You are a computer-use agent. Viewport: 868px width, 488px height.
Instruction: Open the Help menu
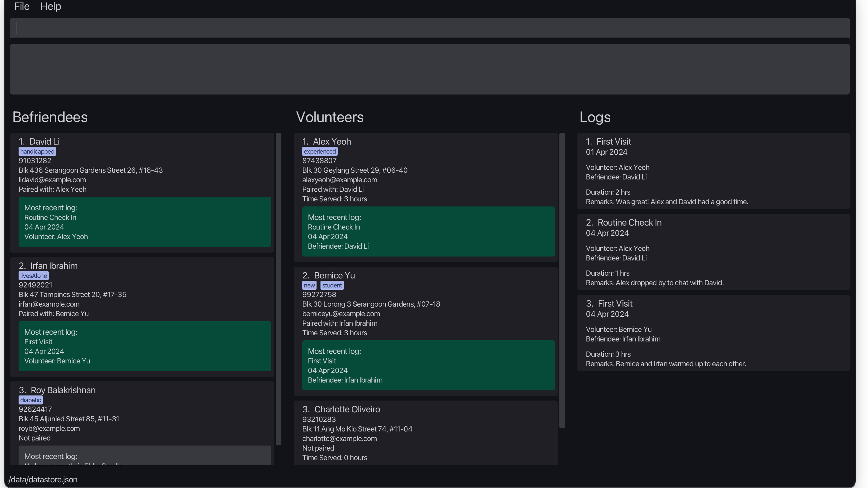pos(51,6)
